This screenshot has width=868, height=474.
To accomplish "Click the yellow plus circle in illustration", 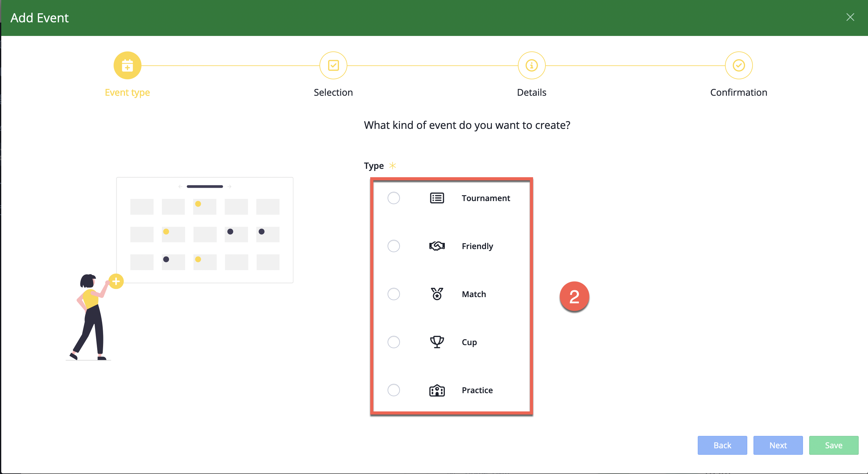I will click(116, 281).
